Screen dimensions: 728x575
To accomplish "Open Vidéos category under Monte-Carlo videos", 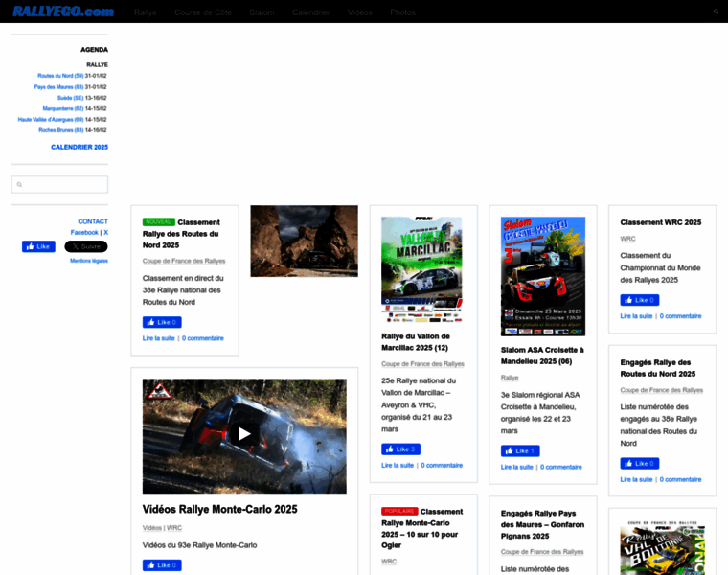I will pos(151,528).
